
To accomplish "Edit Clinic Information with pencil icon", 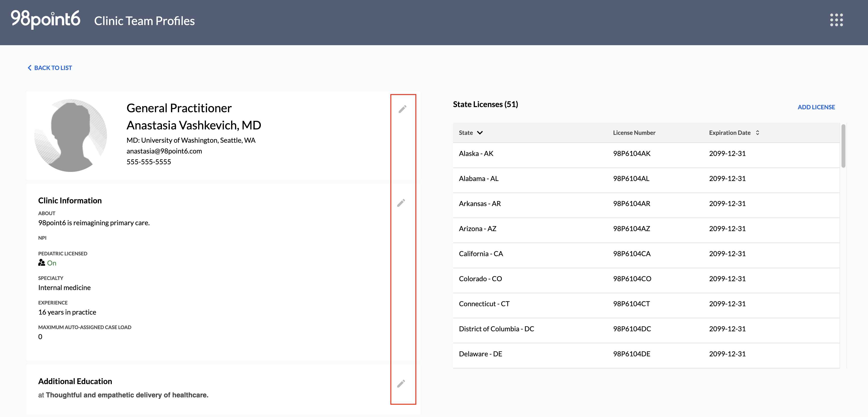I will (401, 203).
